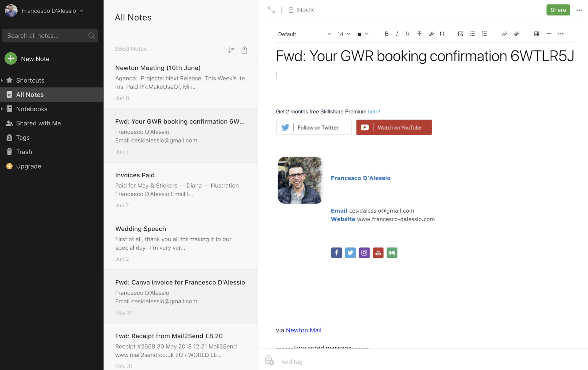Apply italic formatting
Screen dimensions: 588x370
click(397, 34)
